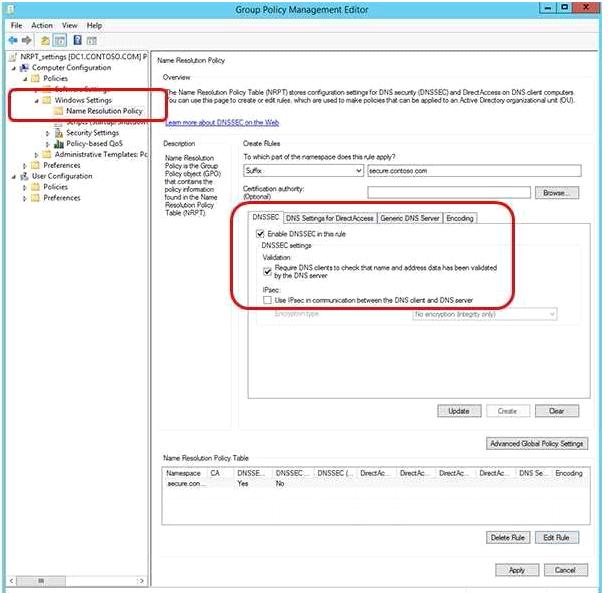Open Advanced Global Policy Settings
Screen dimensions: 609x593
[x=537, y=443]
